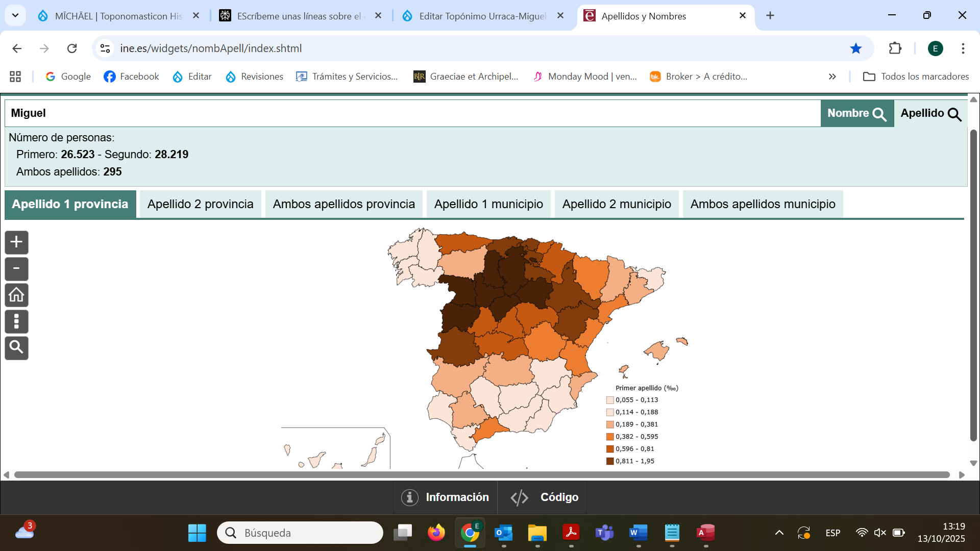Click the name input field containing Miguel
Image resolution: width=980 pixels, height=551 pixels.
click(x=408, y=113)
